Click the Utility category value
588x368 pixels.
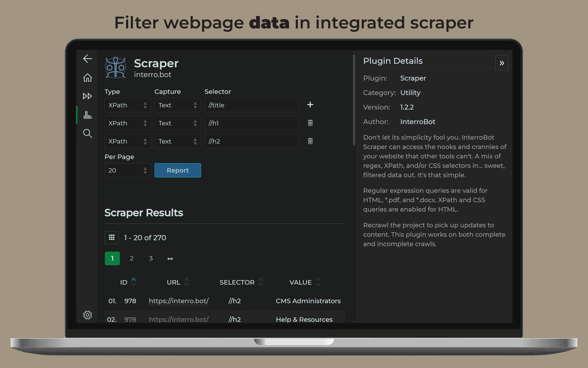coord(410,93)
